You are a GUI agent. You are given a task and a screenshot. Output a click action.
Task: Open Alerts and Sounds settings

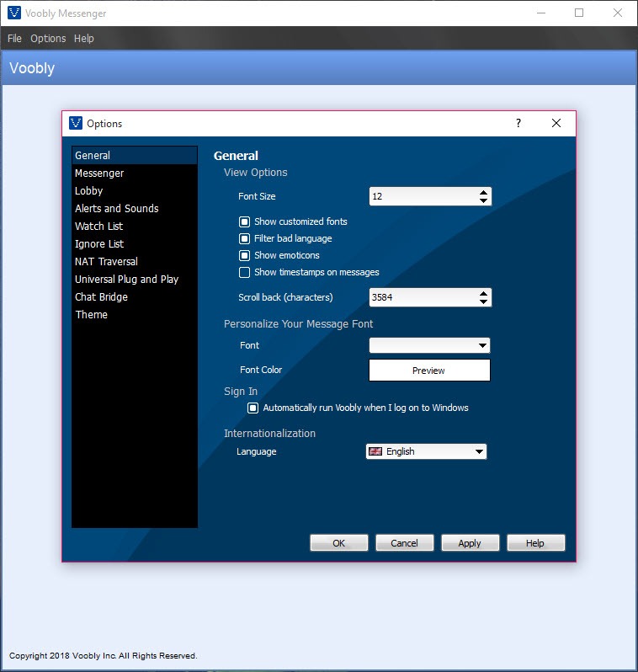135,208
